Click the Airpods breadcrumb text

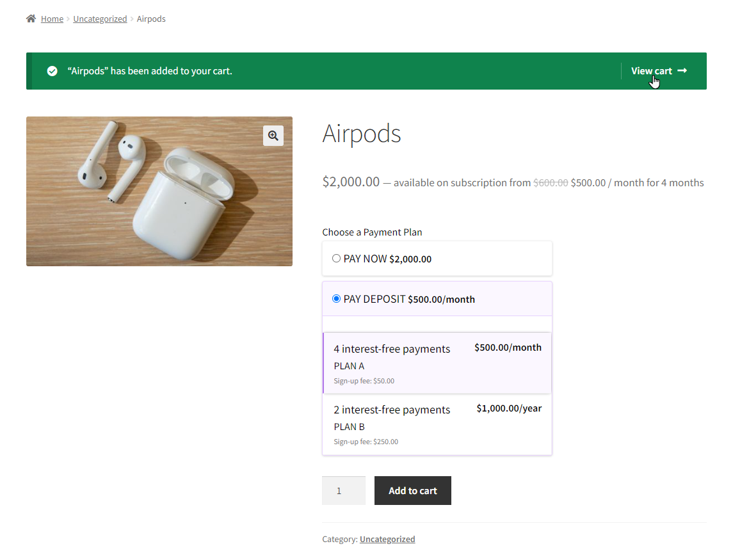point(151,19)
